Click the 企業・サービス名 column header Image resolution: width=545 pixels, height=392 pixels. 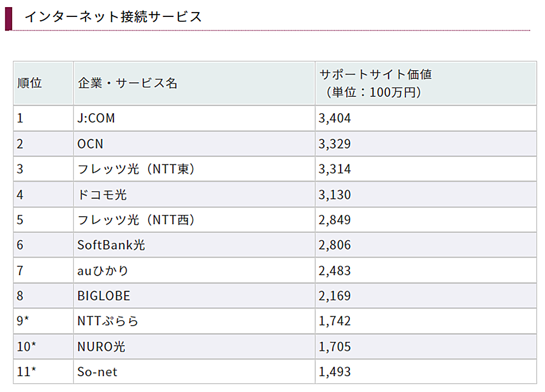point(128,84)
